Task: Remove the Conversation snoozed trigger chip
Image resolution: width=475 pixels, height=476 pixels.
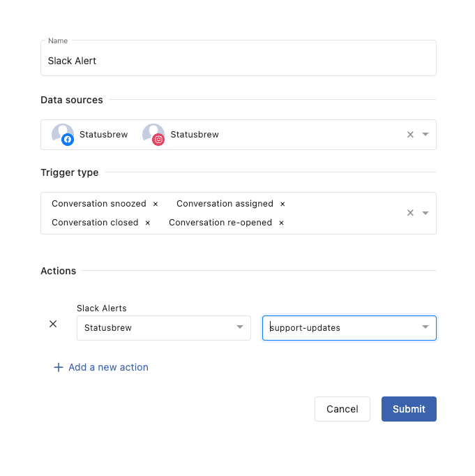Action: point(156,204)
